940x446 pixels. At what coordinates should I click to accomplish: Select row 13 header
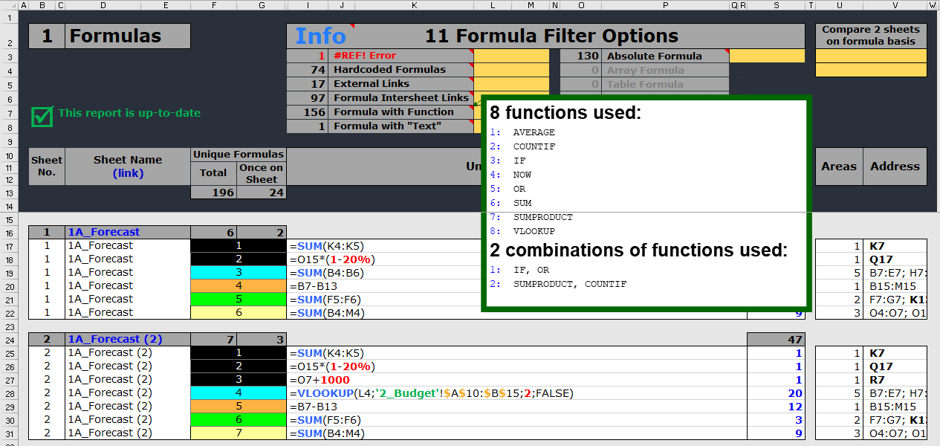pos(10,192)
